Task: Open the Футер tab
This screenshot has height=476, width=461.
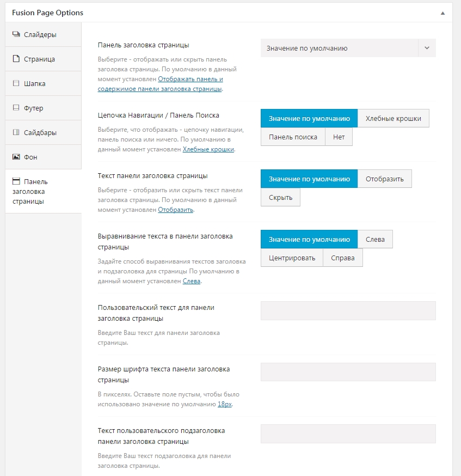Action: coord(34,108)
